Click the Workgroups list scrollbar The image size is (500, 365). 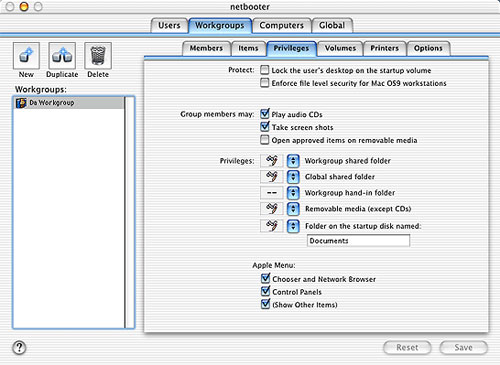pyautogui.click(x=129, y=212)
